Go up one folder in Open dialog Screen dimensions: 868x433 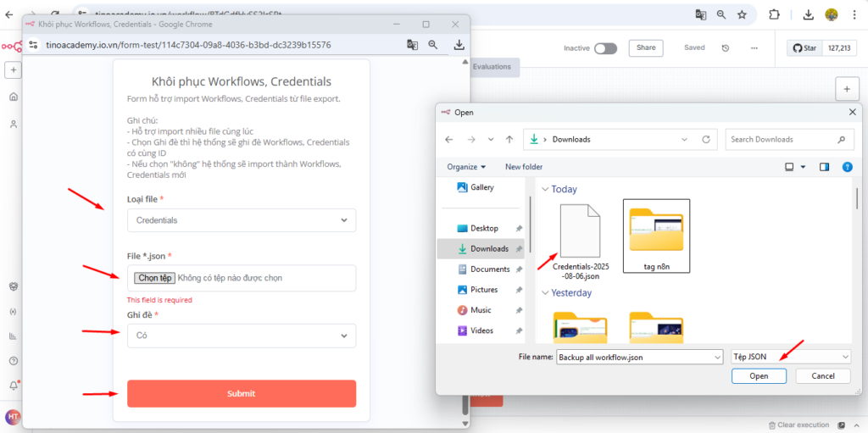point(509,140)
